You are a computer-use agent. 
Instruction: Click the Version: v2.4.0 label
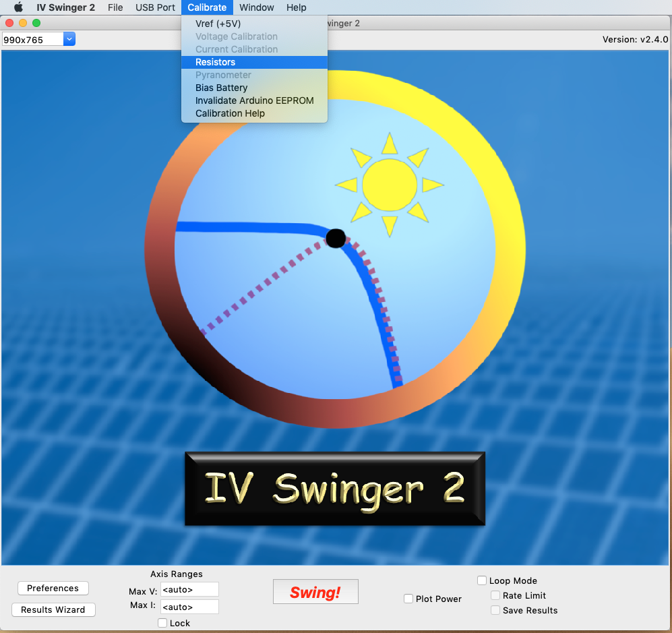[x=635, y=39]
